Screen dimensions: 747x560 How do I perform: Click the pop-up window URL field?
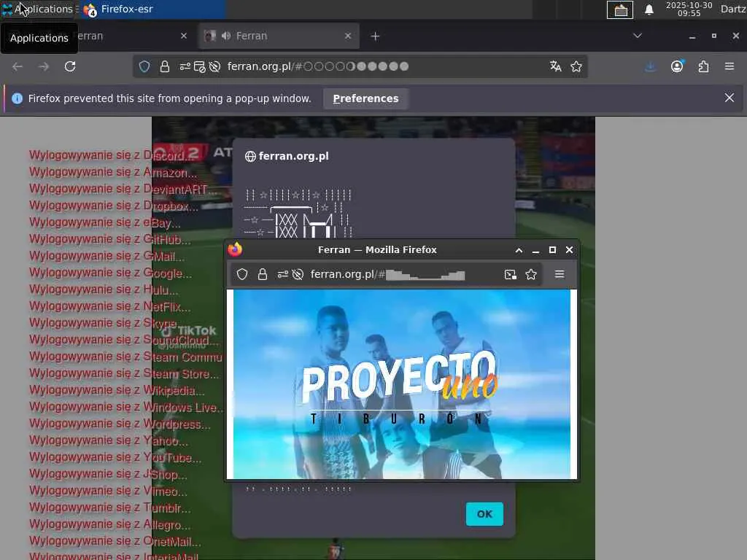[388, 275]
